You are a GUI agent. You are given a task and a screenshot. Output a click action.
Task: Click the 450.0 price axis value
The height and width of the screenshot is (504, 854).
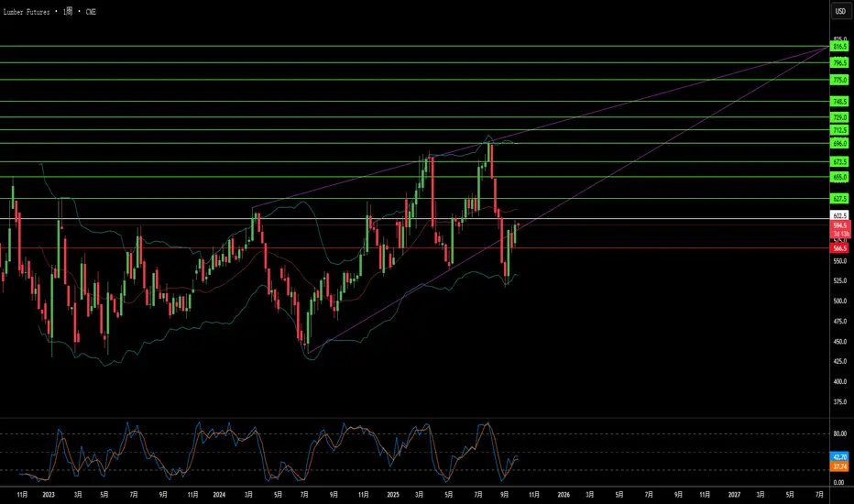tap(840, 342)
